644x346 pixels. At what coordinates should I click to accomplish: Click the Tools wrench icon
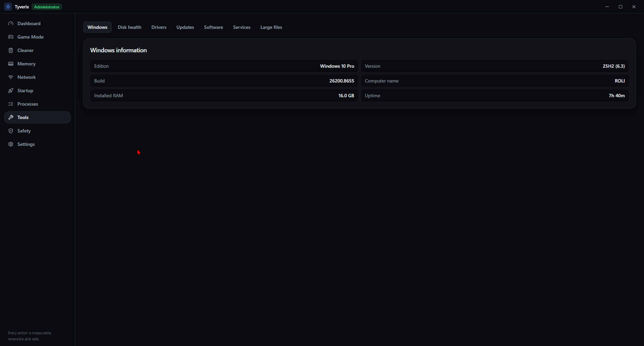pos(11,117)
